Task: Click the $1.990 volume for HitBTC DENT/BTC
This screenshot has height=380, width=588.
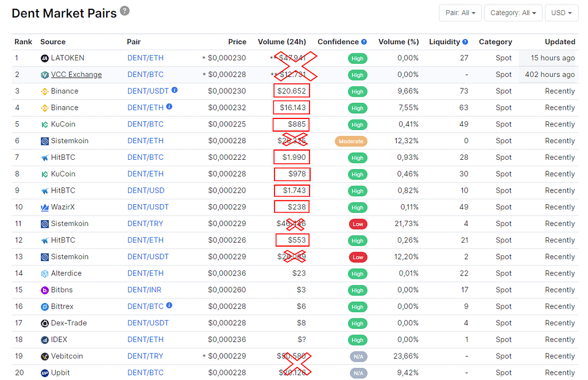Action: [294, 158]
